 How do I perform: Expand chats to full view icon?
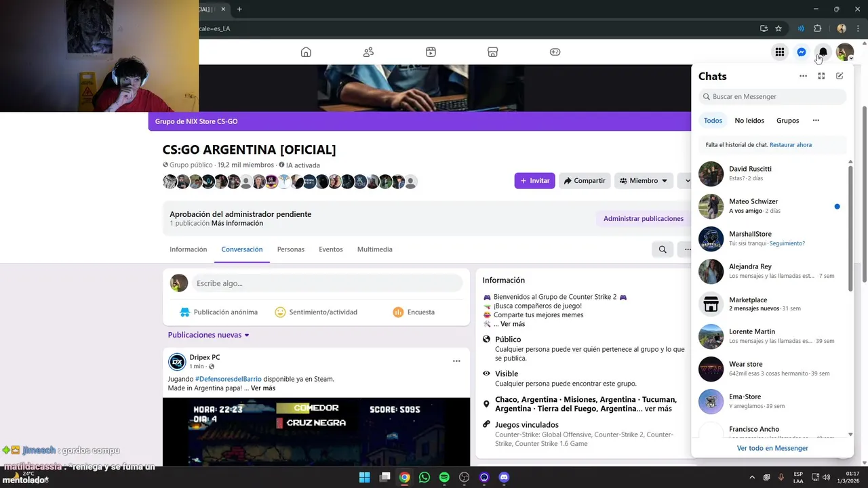[821, 76]
